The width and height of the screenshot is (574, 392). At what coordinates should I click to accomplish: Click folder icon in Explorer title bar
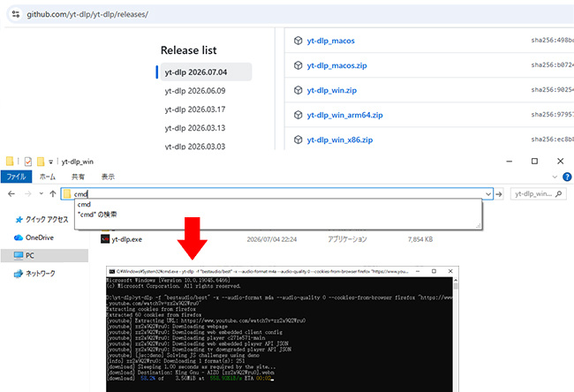10,161
